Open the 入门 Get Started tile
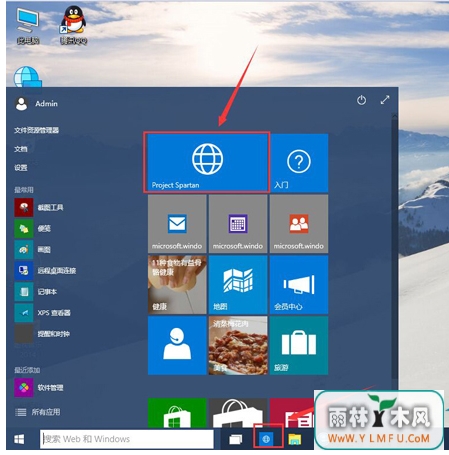The height and width of the screenshot is (455, 449). point(299,163)
